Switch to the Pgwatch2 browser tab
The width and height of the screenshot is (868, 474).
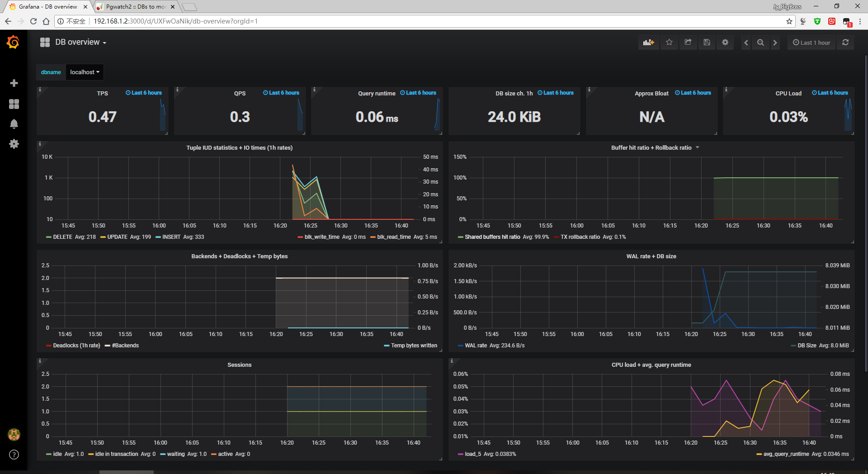coord(133,7)
